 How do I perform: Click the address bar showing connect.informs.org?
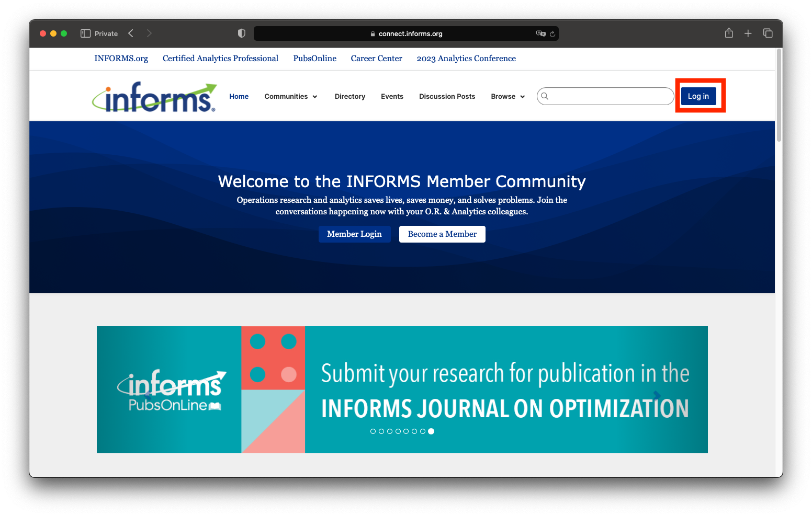406,33
